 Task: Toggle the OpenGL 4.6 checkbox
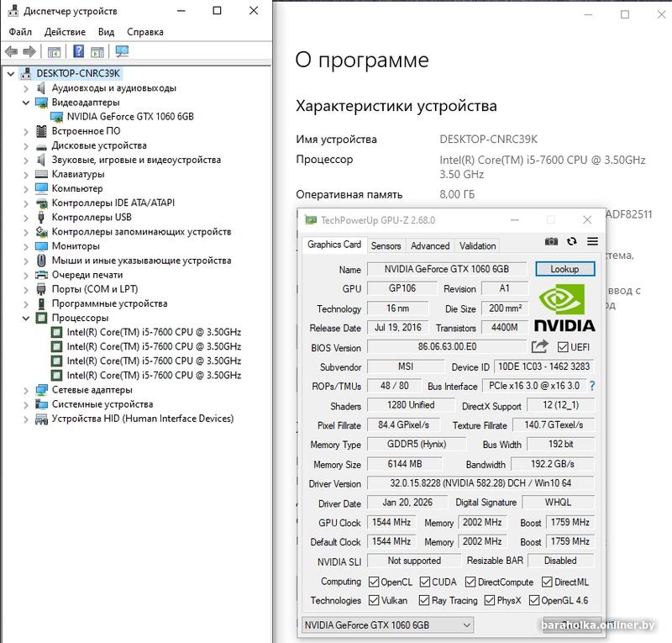(x=534, y=600)
